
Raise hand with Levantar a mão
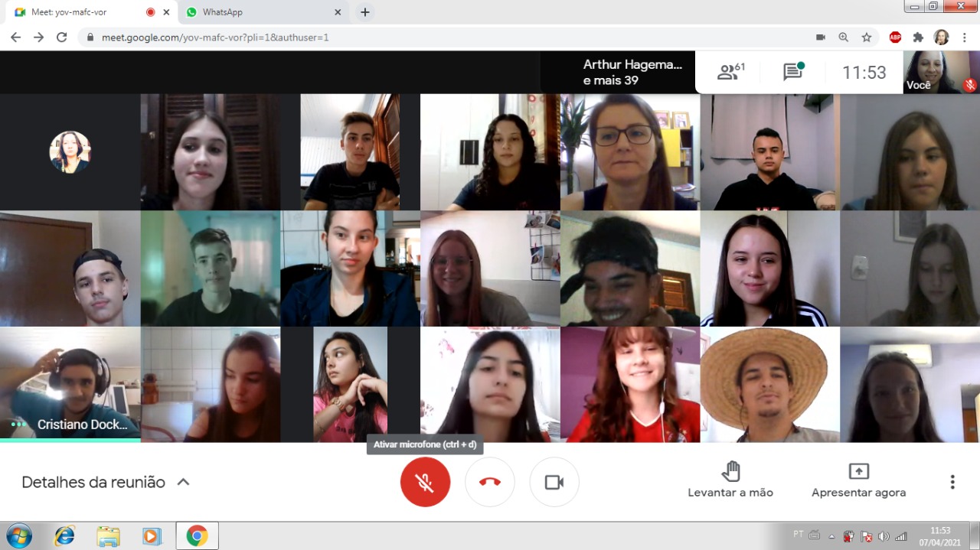point(730,480)
